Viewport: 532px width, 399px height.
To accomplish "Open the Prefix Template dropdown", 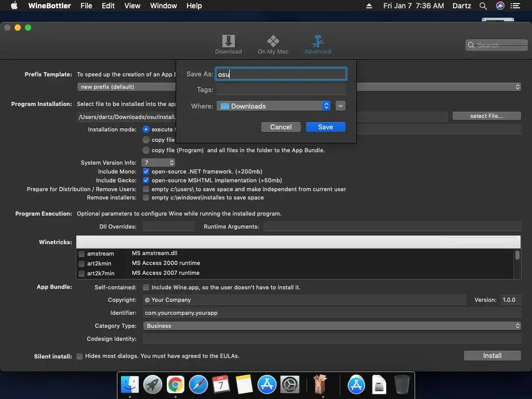I will click(299, 87).
